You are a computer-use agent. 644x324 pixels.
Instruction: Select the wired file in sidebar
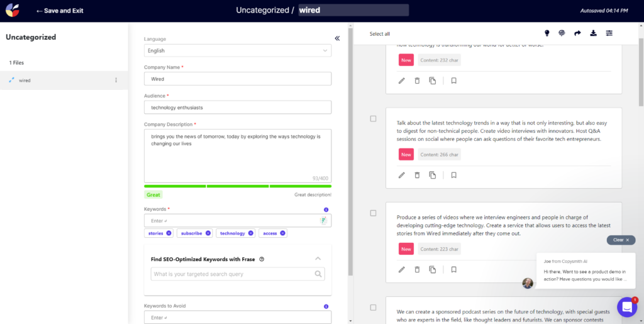25,81
